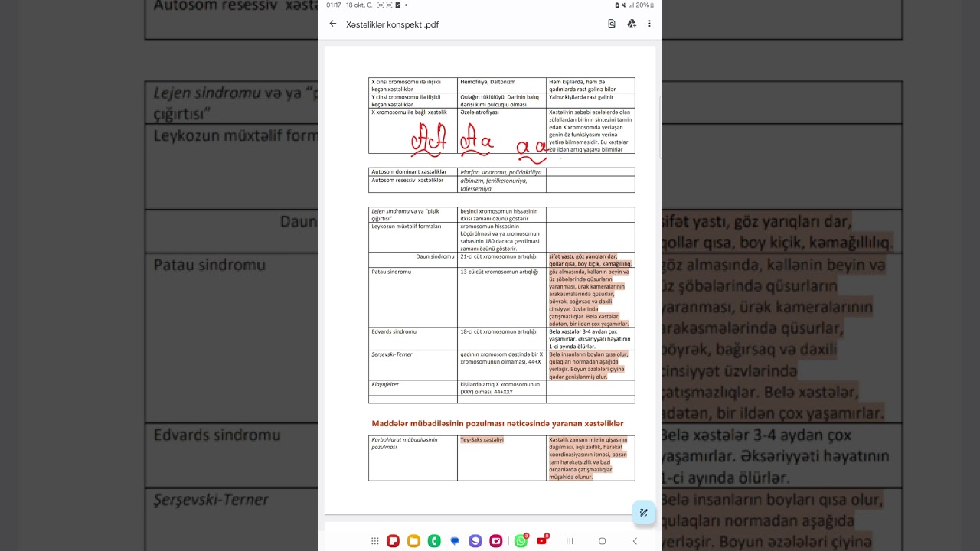Tap the 'Patau sindromu' cell
The image size is (980, 551).
tap(413, 298)
